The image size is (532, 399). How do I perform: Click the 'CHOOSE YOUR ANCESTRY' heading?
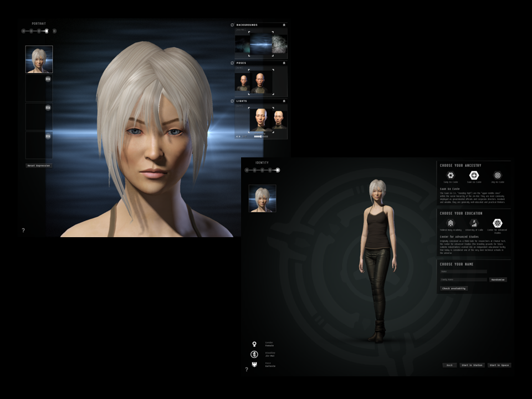pyautogui.click(x=461, y=166)
